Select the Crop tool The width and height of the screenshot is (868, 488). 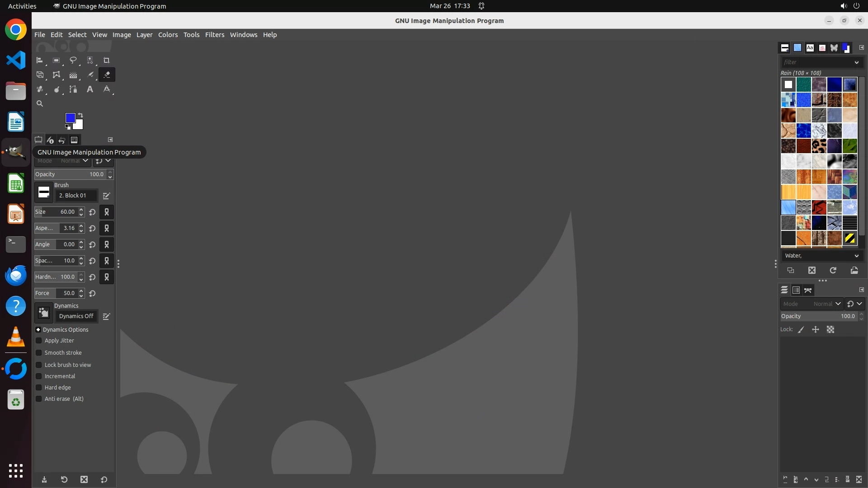coord(107,60)
